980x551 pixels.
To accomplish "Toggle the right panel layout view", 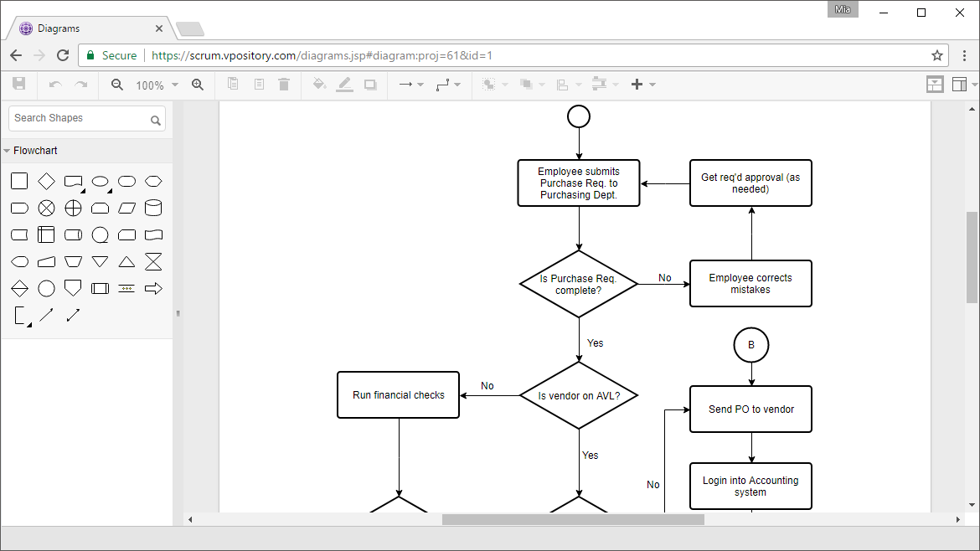I will tap(960, 84).
